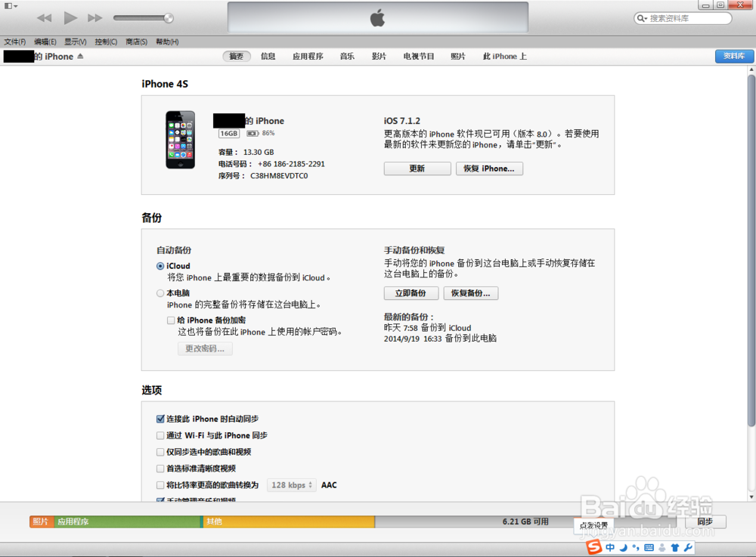Click the rewind previous track button

45,18
